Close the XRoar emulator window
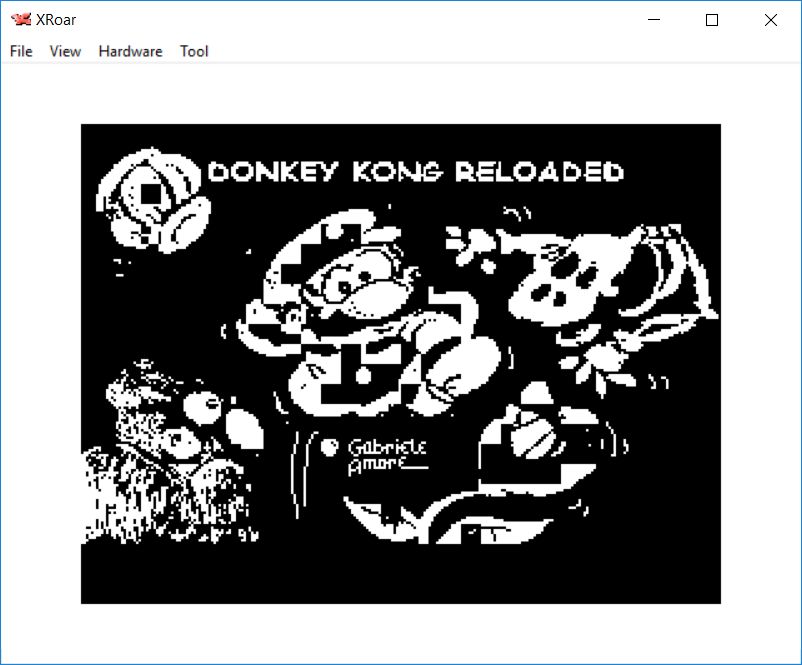 coord(770,20)
